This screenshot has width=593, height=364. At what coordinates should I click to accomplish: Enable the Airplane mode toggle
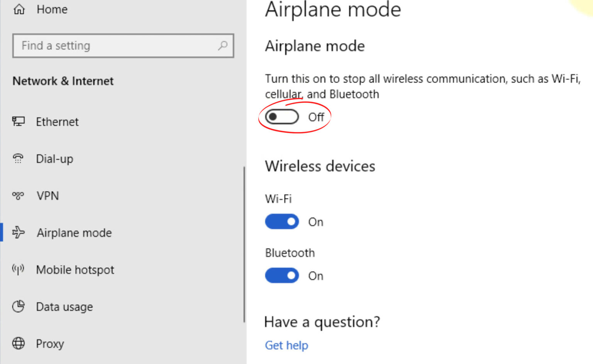coord(281,117)
